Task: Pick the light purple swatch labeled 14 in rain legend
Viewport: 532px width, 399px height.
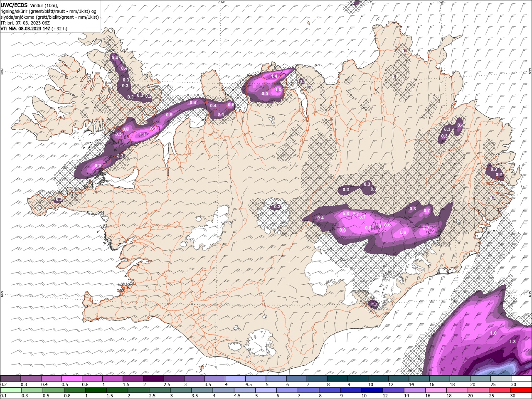Action: 414,390
